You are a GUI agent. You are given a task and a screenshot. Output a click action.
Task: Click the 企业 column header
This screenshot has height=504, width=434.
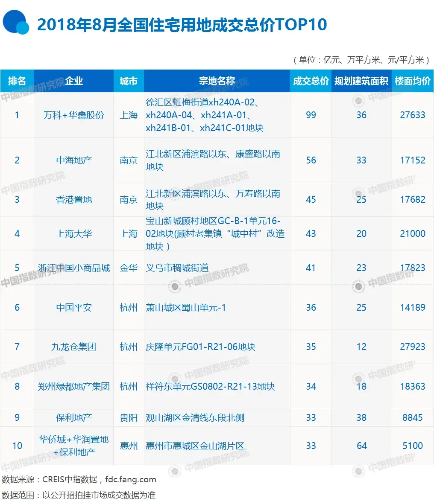point(74,81)
